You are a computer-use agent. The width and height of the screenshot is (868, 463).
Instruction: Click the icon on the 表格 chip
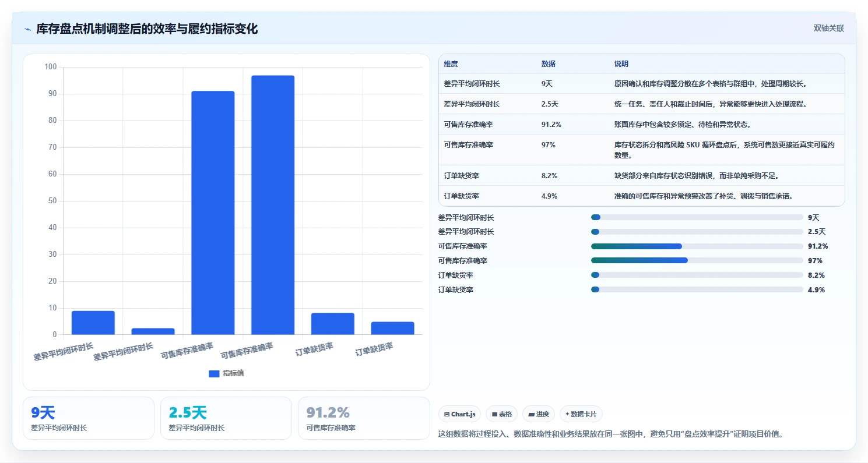tap(494, 415)
